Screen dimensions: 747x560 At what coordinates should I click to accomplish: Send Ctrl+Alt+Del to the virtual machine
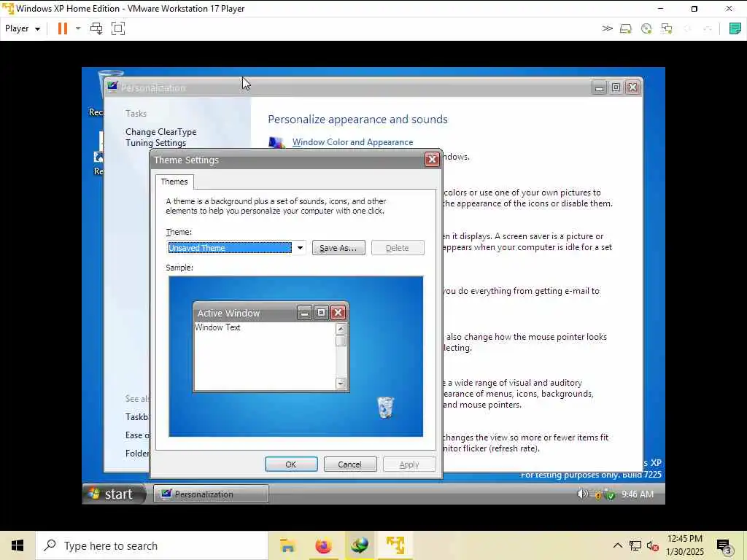pyautogui.click(x=96, y=28)
